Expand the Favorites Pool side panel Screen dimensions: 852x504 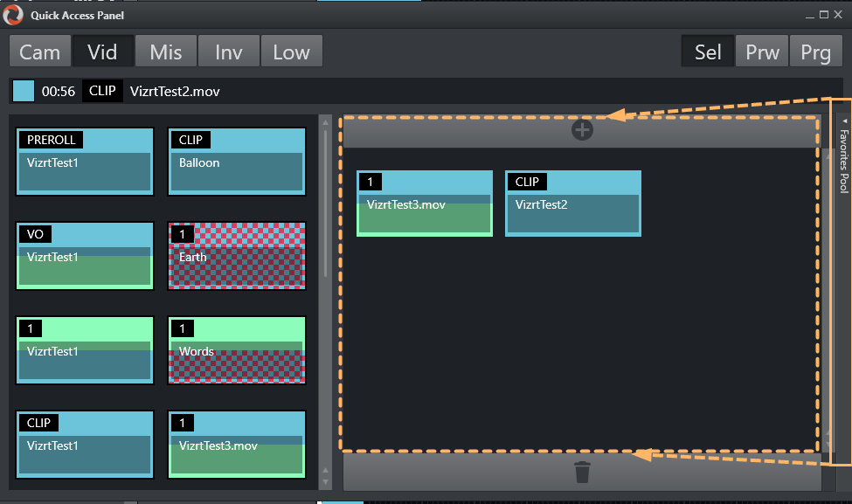click(843, 157)
